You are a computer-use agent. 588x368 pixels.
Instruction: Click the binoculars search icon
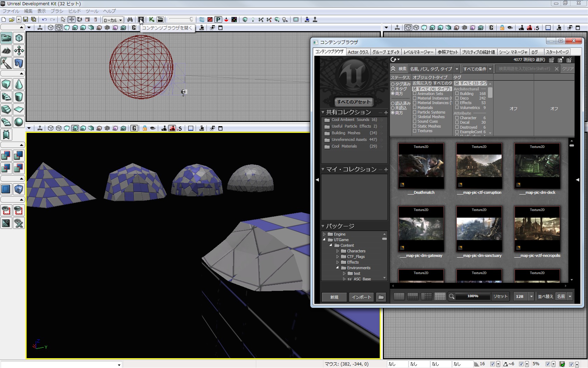point(130,20)
